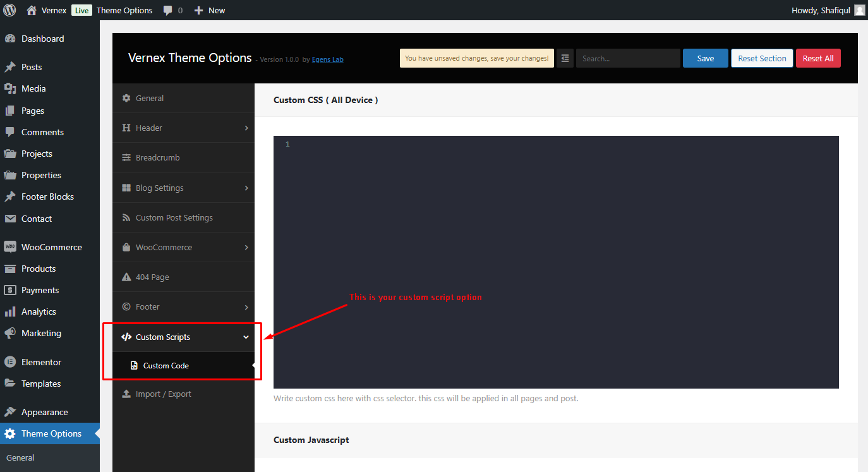Click the Elementor icon in sidebar
The image size is (868, 472).
point(10,362)
